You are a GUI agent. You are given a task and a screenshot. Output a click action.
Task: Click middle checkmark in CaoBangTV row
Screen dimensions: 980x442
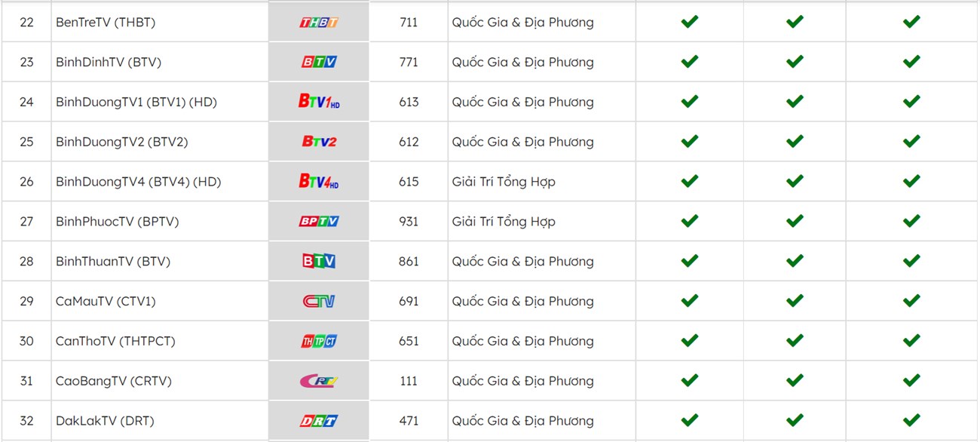pyautogui.click(x=795, y=381)
